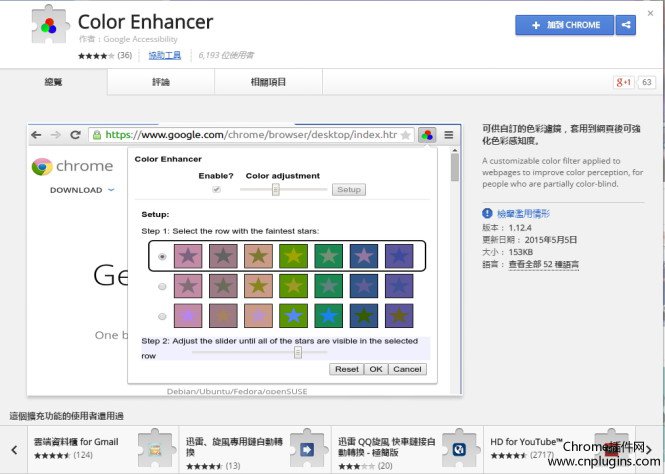Click the 大小: 153KB size text

pyautogui.click(x=507, y=252)
